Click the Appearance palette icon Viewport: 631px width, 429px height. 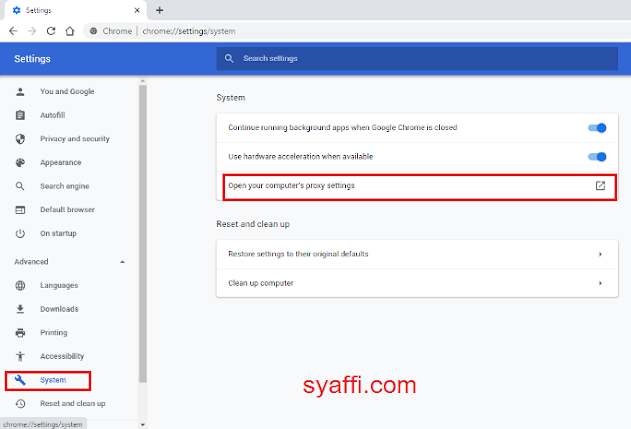[20, 163]
